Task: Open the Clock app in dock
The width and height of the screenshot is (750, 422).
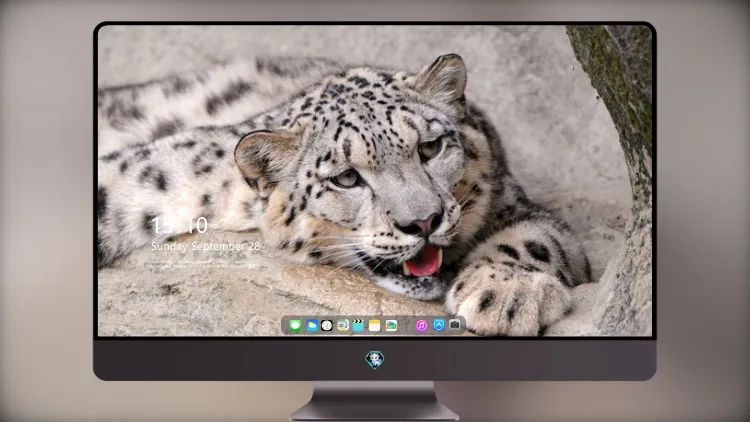Action: pyautogui.click(x=327, y=326)
